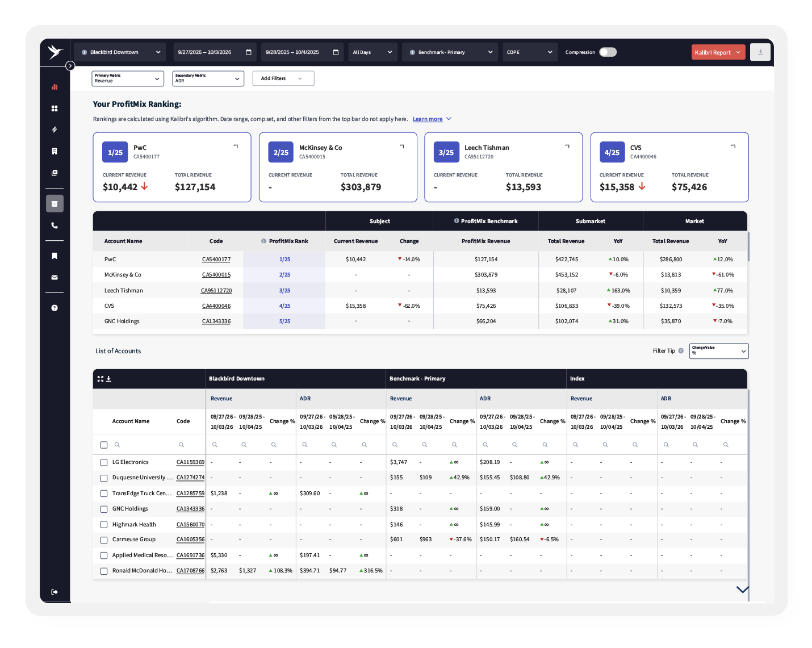Click the lightning bolt icon in the sidebar
The height and width of the screenshot is (648, 812).
pyautogui.click(x=55, y=129)
